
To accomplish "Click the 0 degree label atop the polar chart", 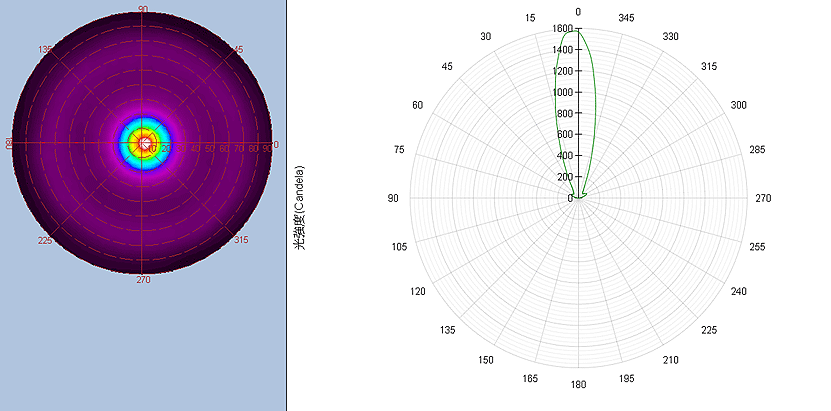I will [578, 12].
